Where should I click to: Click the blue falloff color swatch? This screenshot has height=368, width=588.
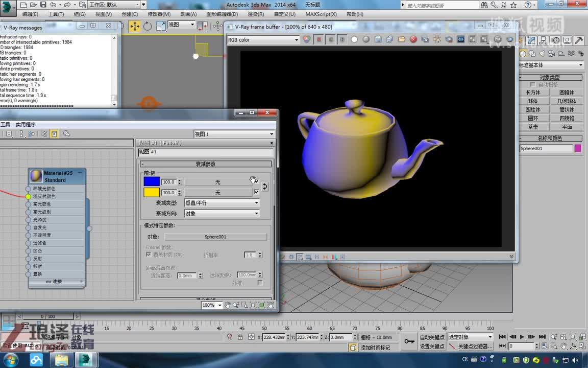click(152, 181)
